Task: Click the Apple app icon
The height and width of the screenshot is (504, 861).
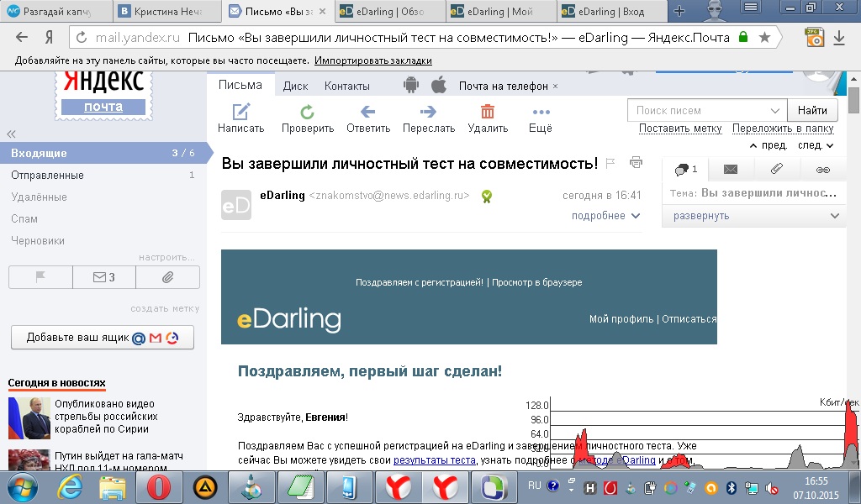Action: pos(438,85)
